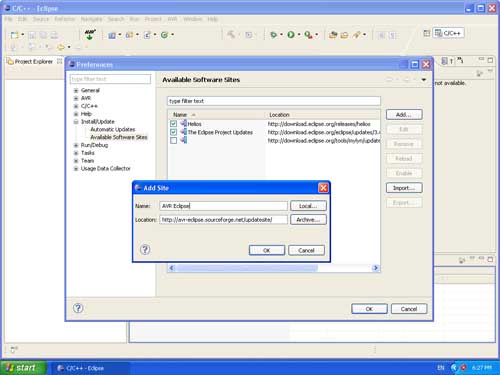Toggle the Helios site checkbox

pos(173,124)
